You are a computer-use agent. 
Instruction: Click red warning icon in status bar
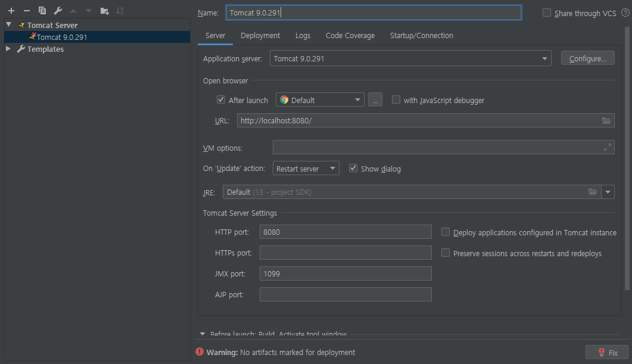200,352
